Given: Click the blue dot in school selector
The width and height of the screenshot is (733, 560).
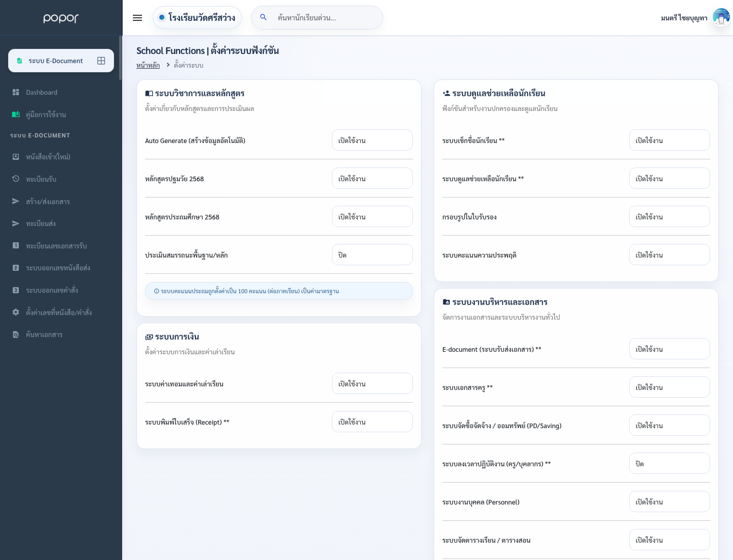Looking at the screenshot, I should (162, 17).
